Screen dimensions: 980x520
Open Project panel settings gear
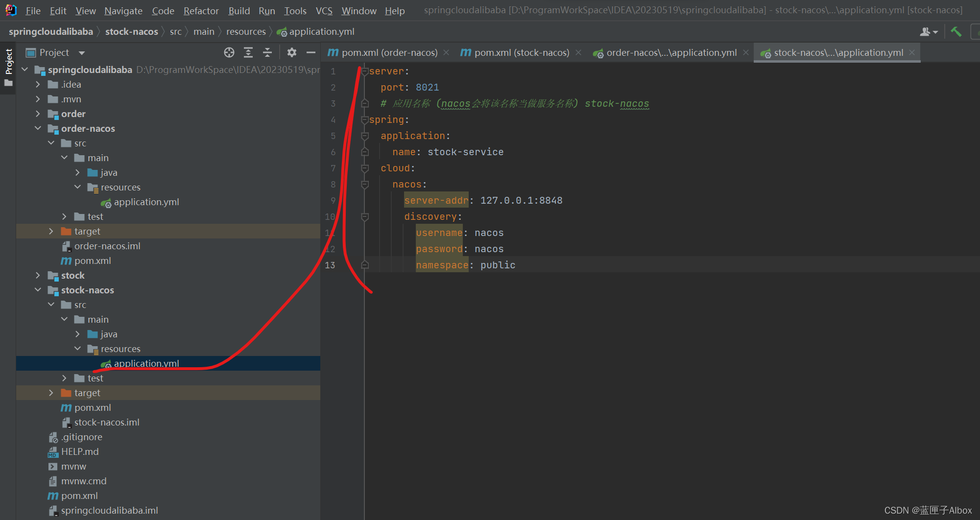pyautogui.click(x=292, y=52)
